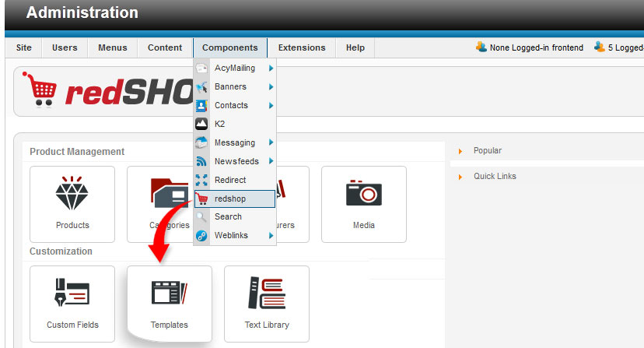Click the Weblinks chain icon
The height and width of the screenshot is (348, 644).
(x=201, y=236)
